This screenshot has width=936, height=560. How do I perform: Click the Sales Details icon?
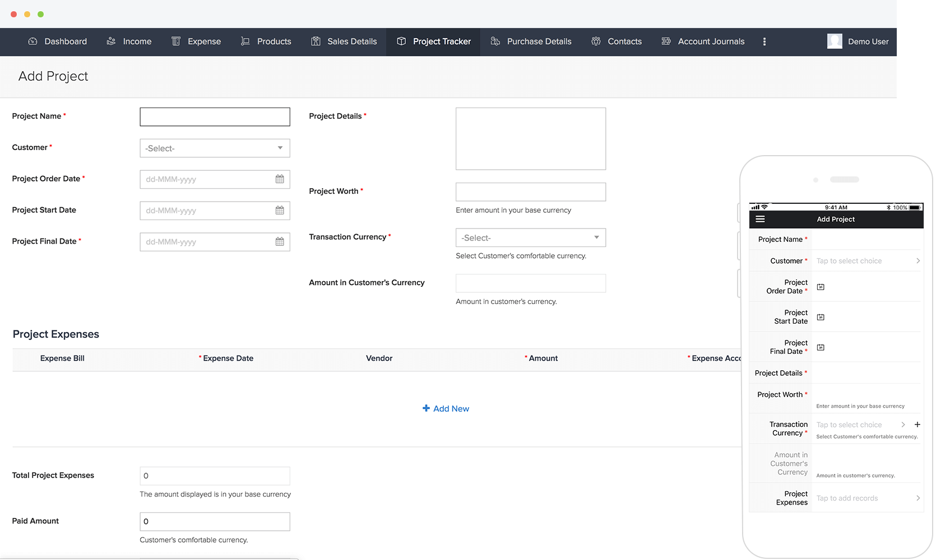pos(316,41)
